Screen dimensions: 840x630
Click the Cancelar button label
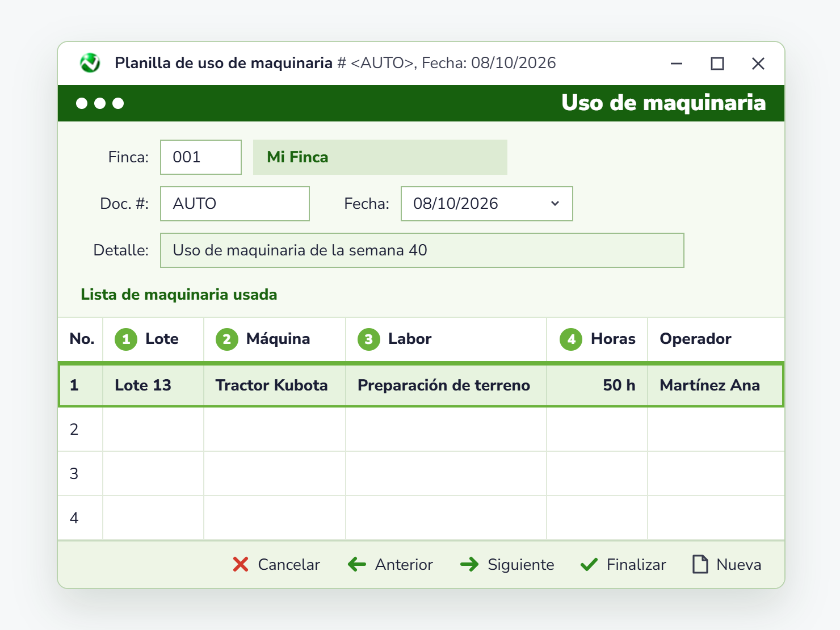(x=289, y=565)
